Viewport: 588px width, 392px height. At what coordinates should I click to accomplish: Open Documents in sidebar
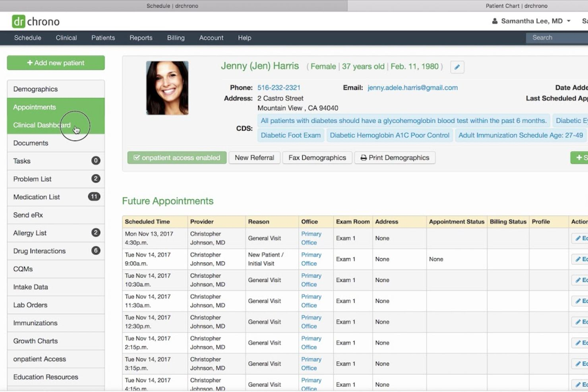pos(56,143)
